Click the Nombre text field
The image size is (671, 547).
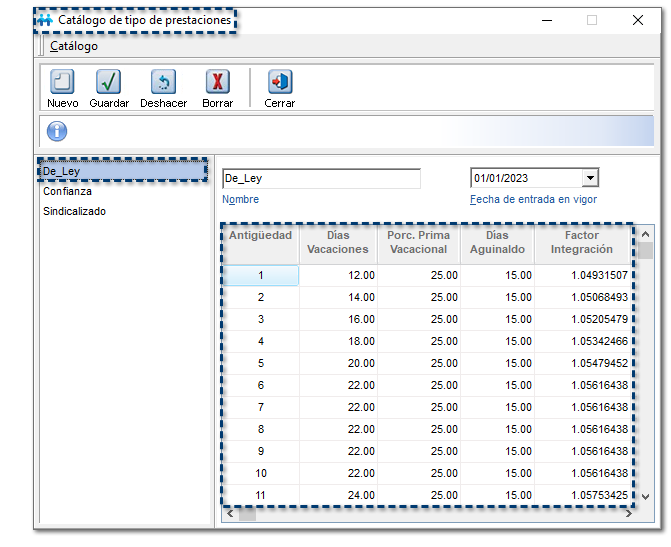pyautogui.click(x=321, y=178)
